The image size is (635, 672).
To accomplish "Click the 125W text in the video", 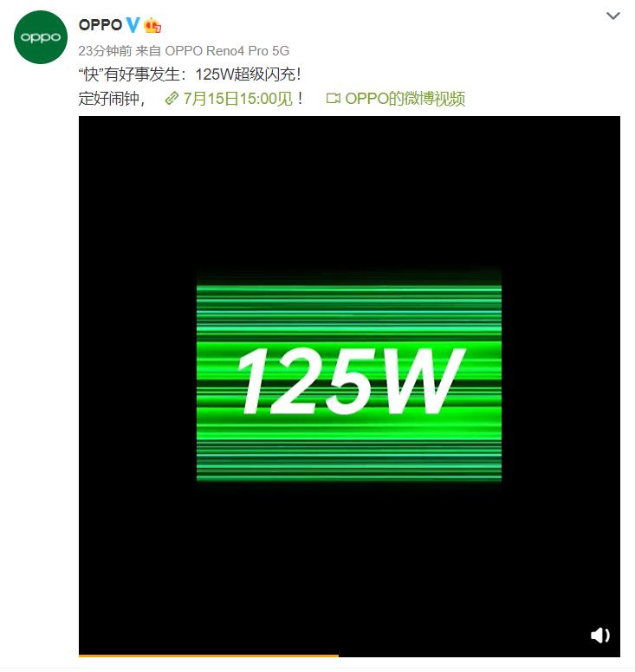I will 351,381.
